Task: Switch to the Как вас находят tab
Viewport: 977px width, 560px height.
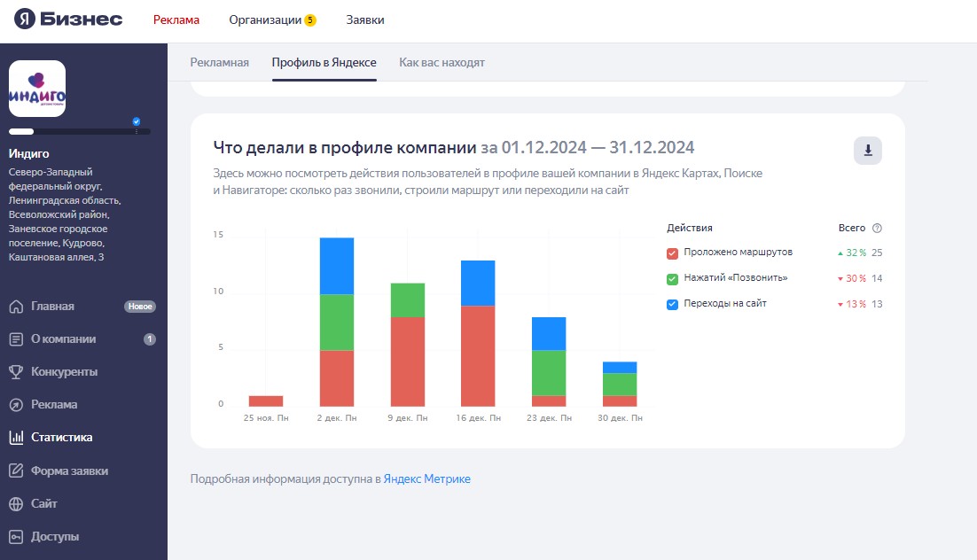Action: pos(442,63)
